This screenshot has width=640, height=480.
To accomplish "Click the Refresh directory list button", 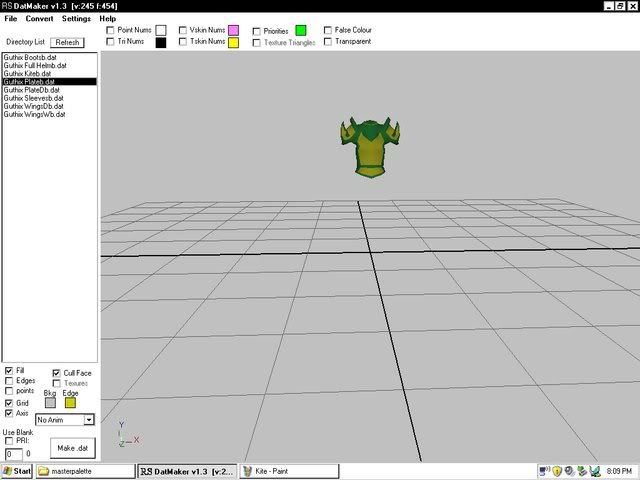I will 67,42.
